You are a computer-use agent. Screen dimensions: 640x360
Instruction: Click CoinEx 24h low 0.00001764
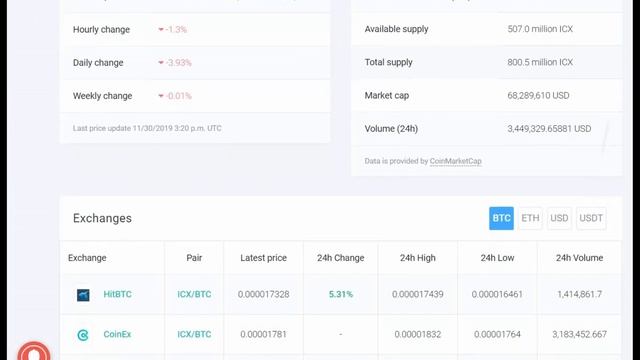(x=497, y=334)
